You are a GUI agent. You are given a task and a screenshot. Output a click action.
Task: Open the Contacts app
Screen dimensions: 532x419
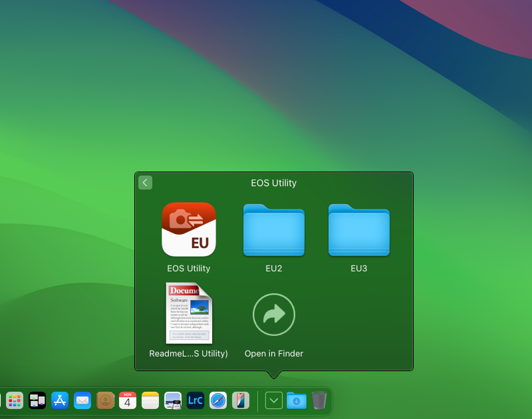(104, 400)
